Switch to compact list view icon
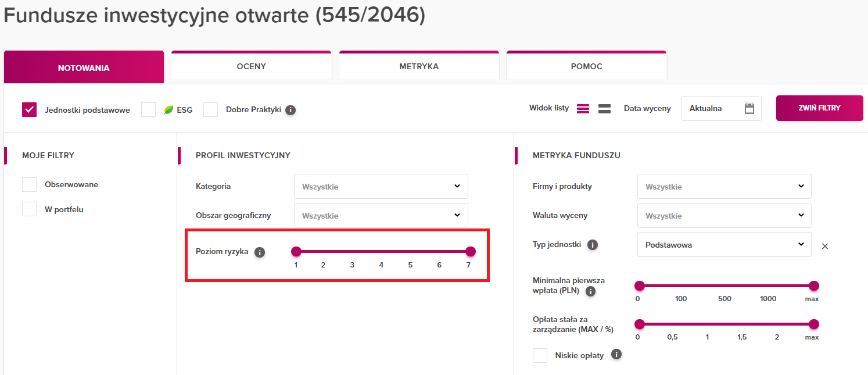 click(583, 109)
